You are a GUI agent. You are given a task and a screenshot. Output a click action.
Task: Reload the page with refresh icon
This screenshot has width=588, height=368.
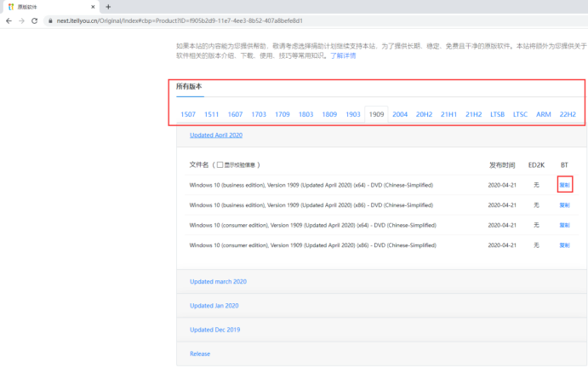(34, 20)
